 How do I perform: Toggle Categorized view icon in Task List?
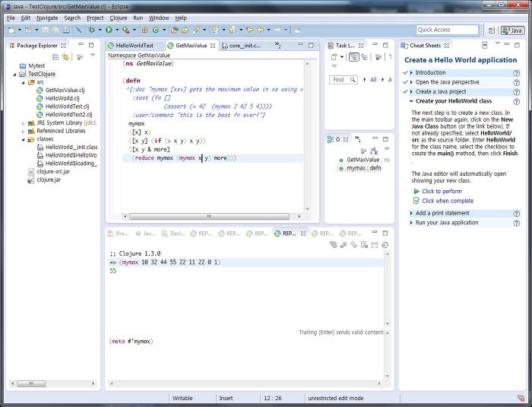point(354,57)
